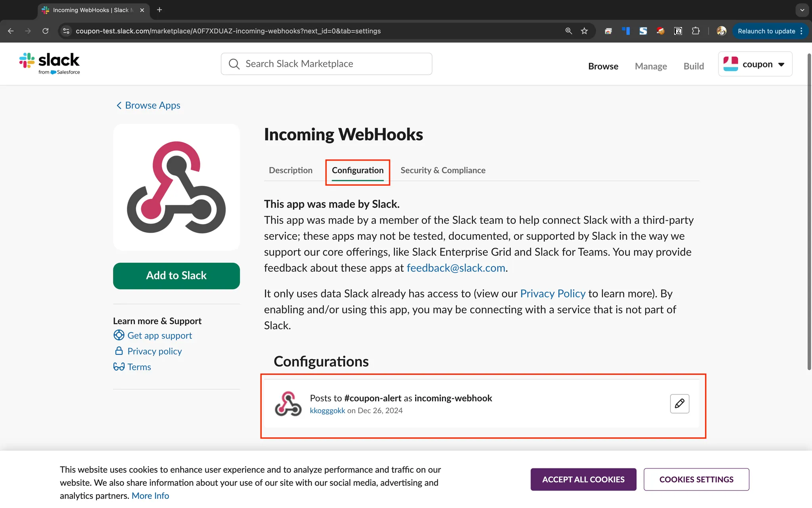This screenshot has width=812, height=508.
Task: Open the Security & Compliance tab
Action: click(442, 170)
